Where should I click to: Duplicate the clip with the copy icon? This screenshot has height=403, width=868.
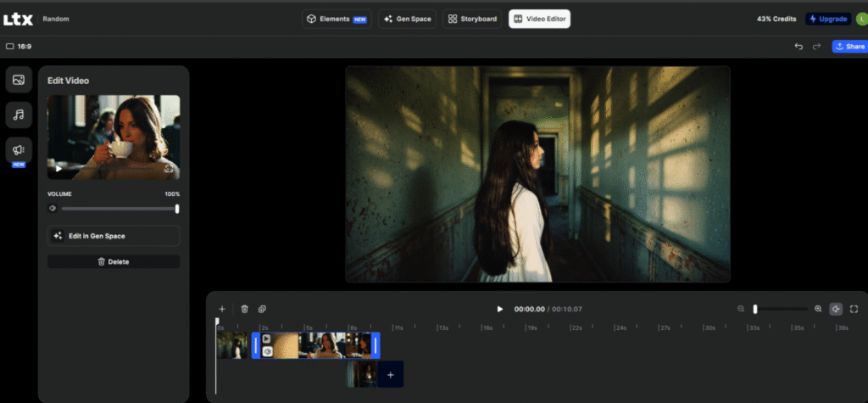(263, 309)
